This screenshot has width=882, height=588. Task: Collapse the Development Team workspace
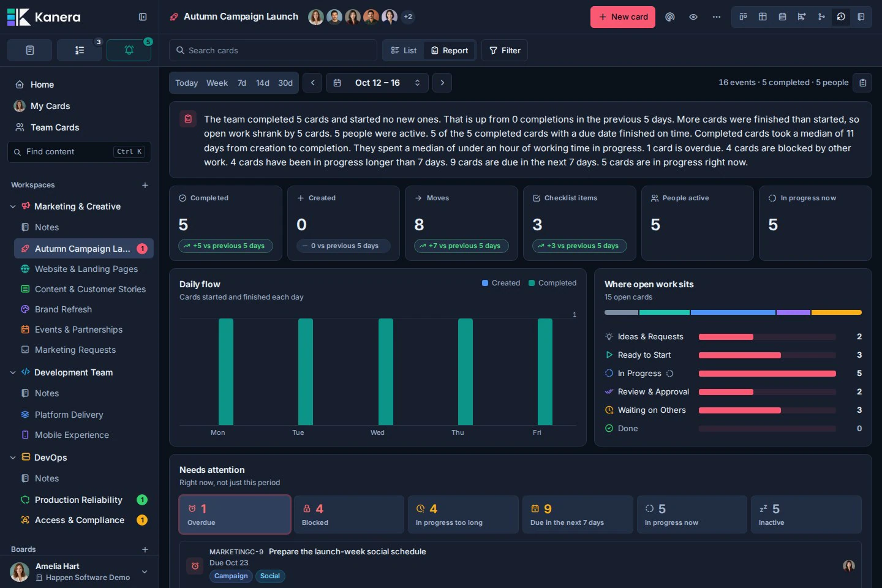click(13, 372)
